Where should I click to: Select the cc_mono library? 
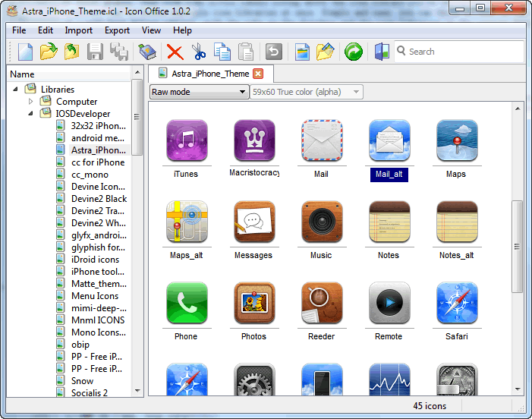90,175
